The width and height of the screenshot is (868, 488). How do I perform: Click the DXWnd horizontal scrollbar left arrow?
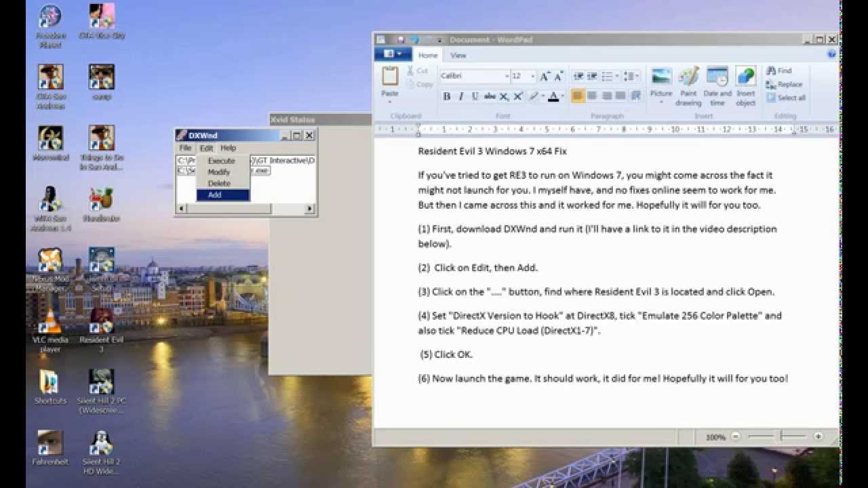[x=180, y=209]
